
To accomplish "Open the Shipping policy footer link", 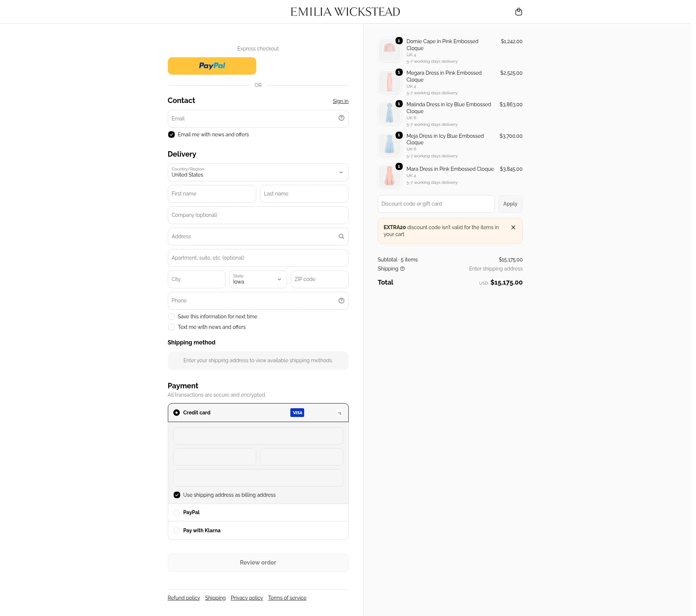I will [215, 598].
